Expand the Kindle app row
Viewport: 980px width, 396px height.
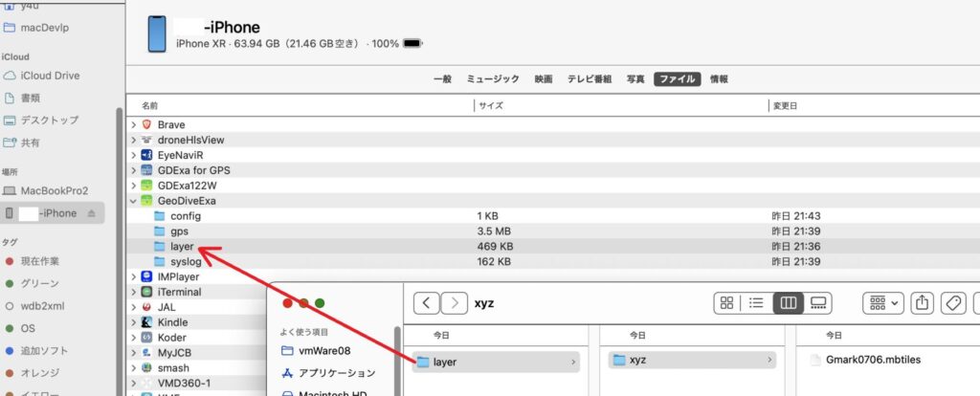tap(133, 322)
